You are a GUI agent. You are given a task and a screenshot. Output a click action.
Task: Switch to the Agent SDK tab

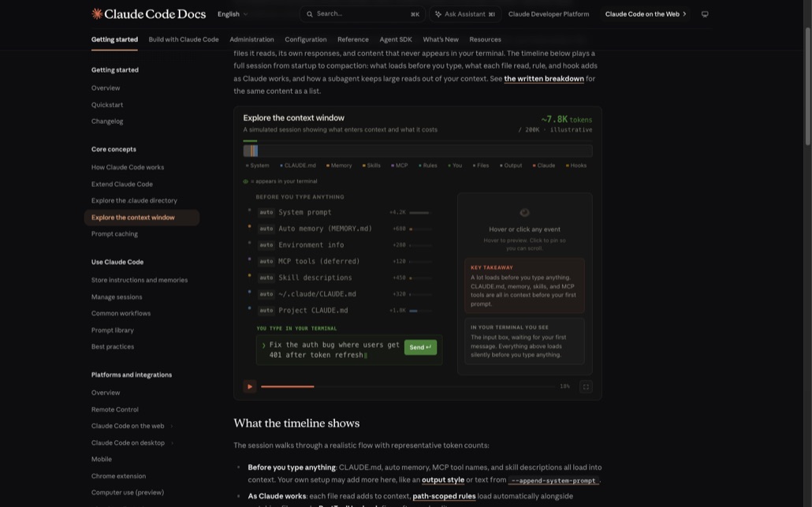(x=396, y=39)
